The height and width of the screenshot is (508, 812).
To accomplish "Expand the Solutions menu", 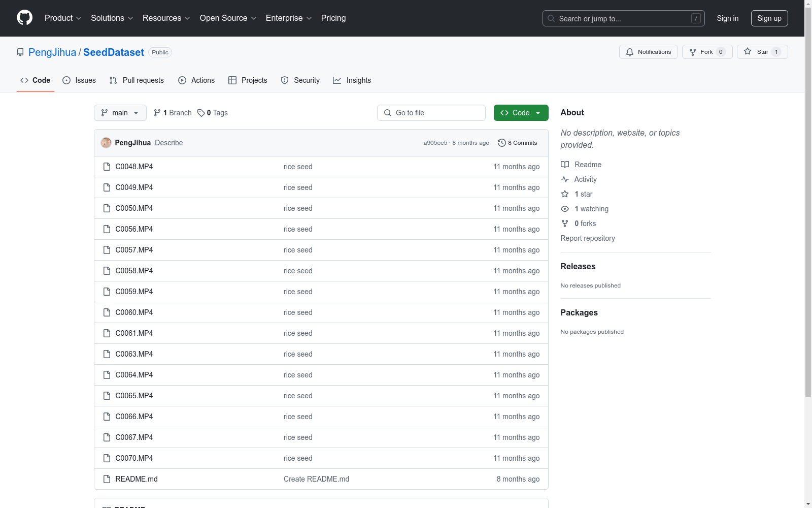I will 112,18.
